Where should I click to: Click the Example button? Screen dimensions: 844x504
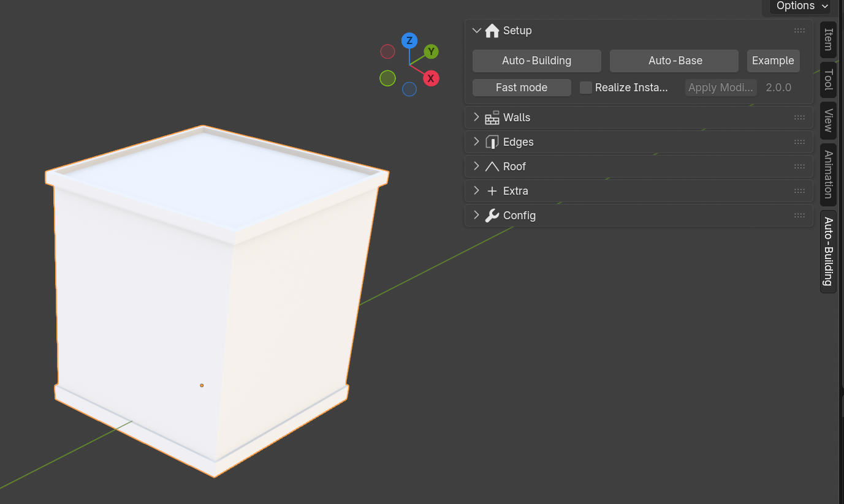click(x=774, y=61)
